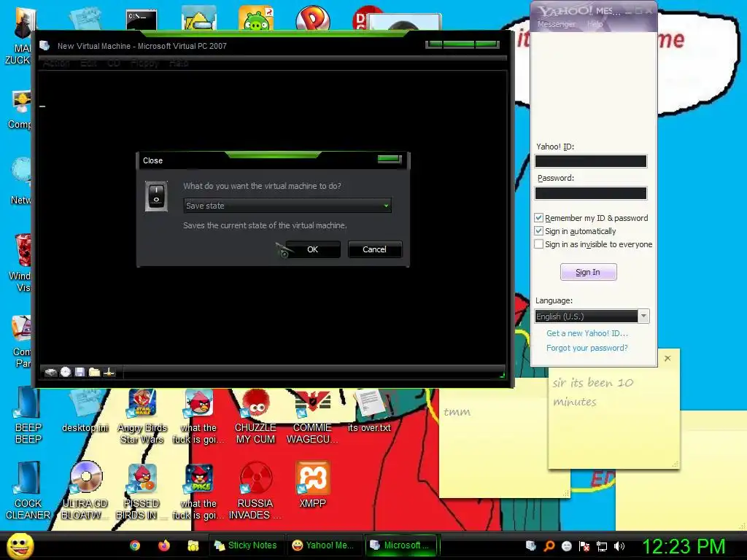Viewport: 747px width, 560px height.
Task: Open the Action menu in Virtual PC
Action: click(56, 63)
